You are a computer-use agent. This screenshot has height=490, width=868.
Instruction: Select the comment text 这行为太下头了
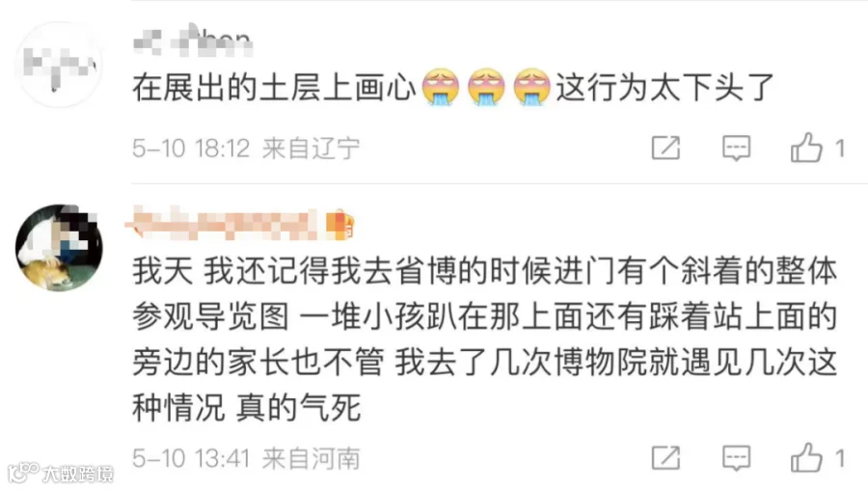tap(665, 88)
